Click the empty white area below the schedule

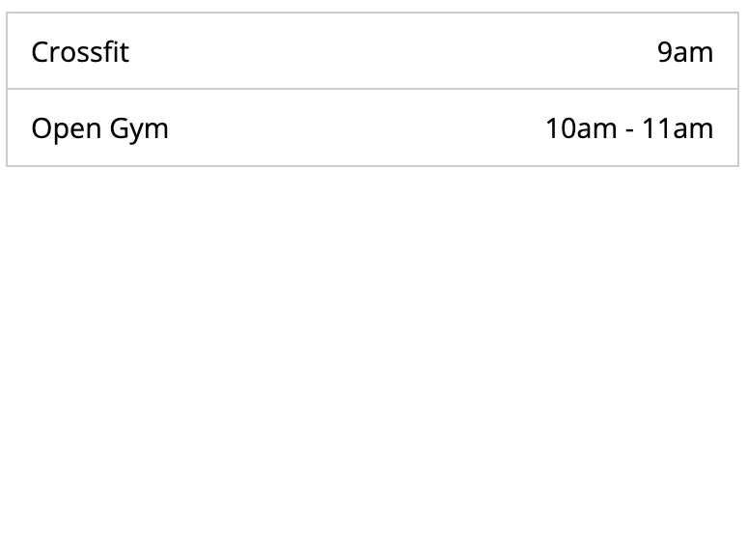pyautogui.click(x=373, y=362)
